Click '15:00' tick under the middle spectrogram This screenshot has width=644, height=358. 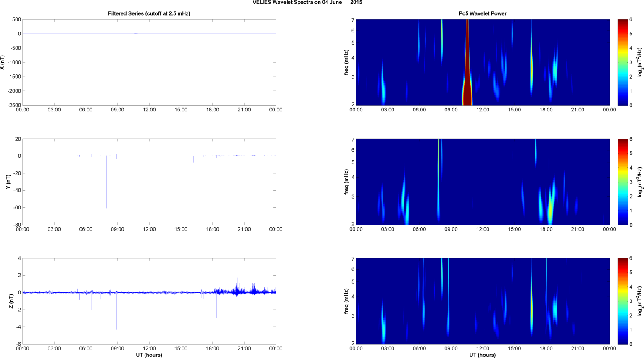[515, 229]
